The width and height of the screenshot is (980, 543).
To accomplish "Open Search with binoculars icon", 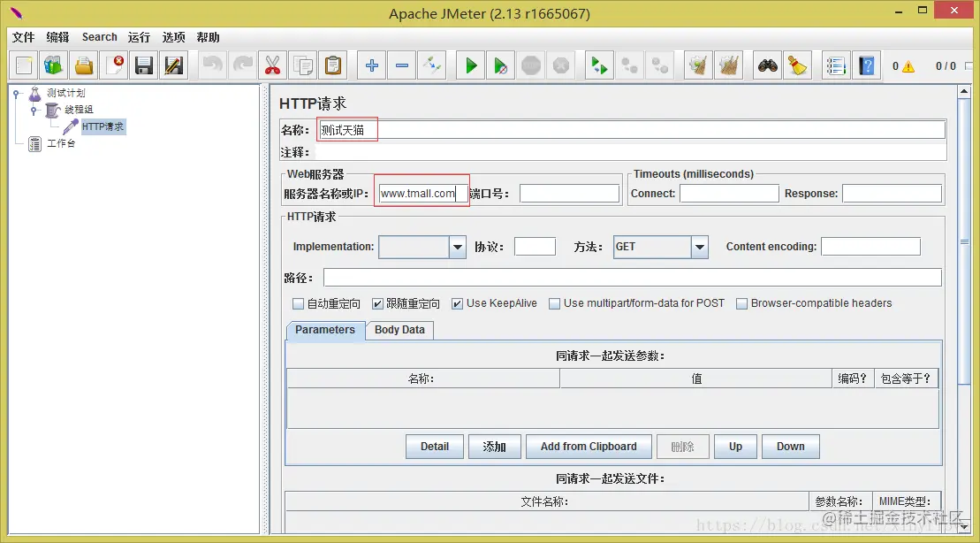I will (768, 65).
